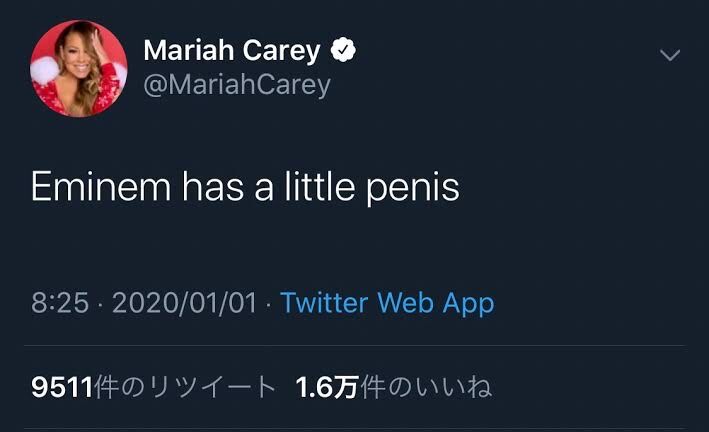Image resolution: width=709 pixels, height=432 pixels.
Task: Open the Twitter Web App source link
Action: coord(387,303)
